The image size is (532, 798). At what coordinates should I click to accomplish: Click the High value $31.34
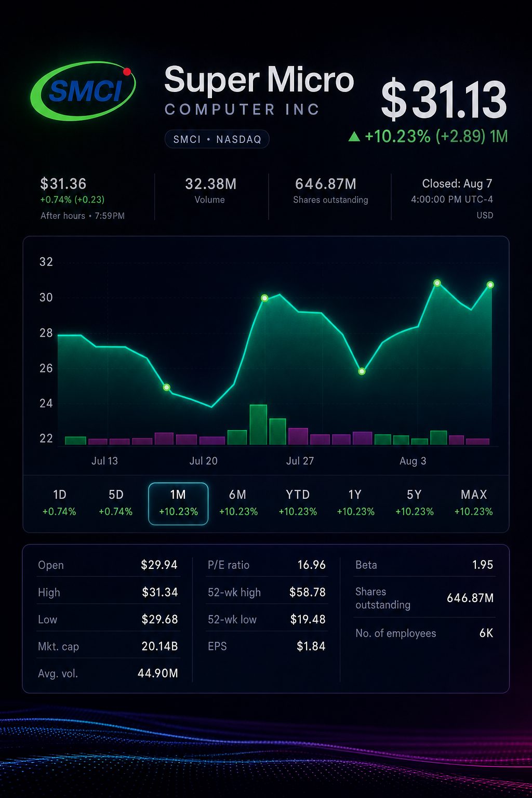(x=160, y=592)
